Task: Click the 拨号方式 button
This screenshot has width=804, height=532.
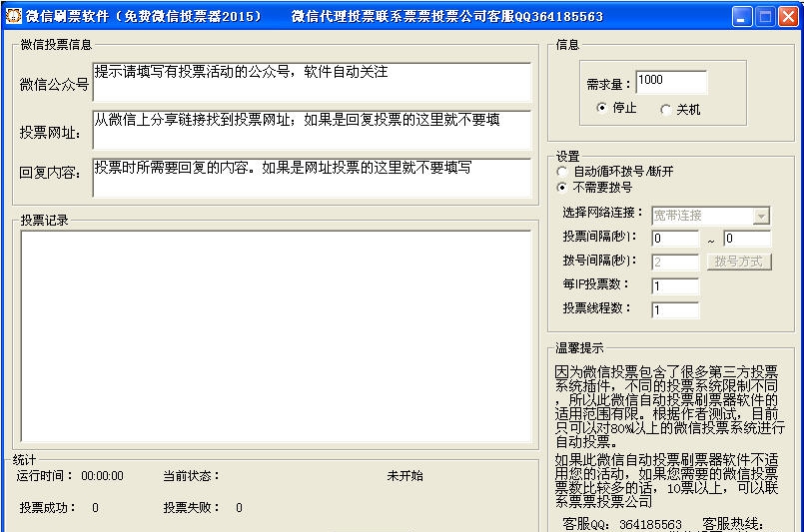Action: (x=739, y=262)
